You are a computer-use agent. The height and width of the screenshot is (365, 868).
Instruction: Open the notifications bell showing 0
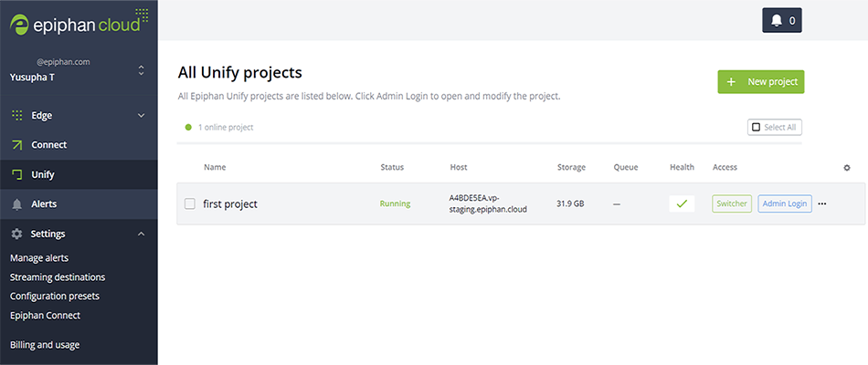click(781, 20)
